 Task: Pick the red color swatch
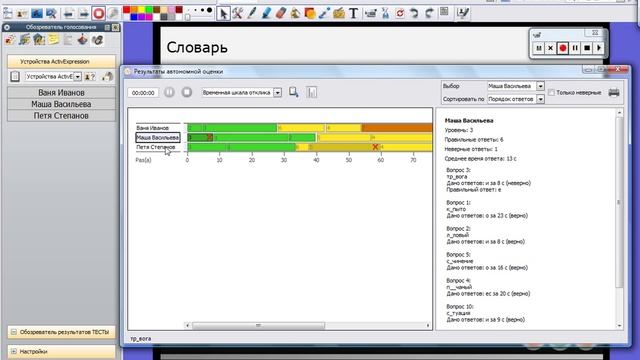(127, 9)
